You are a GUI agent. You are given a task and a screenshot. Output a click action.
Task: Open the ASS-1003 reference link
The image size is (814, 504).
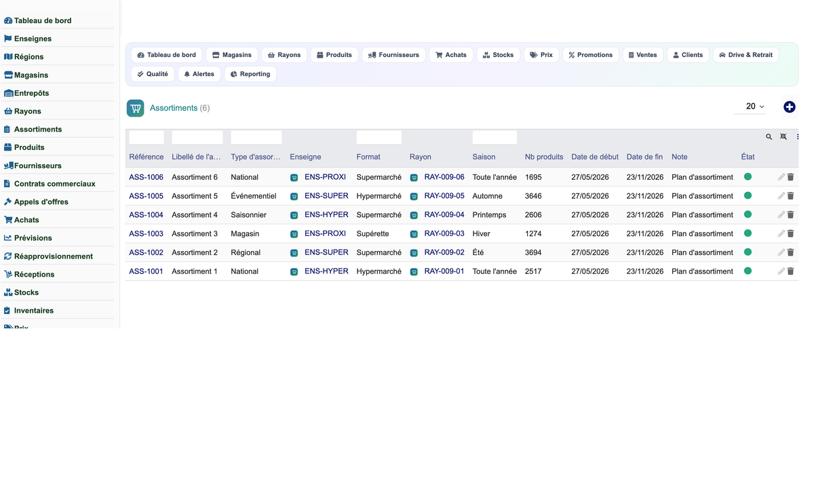click(146, 233)
